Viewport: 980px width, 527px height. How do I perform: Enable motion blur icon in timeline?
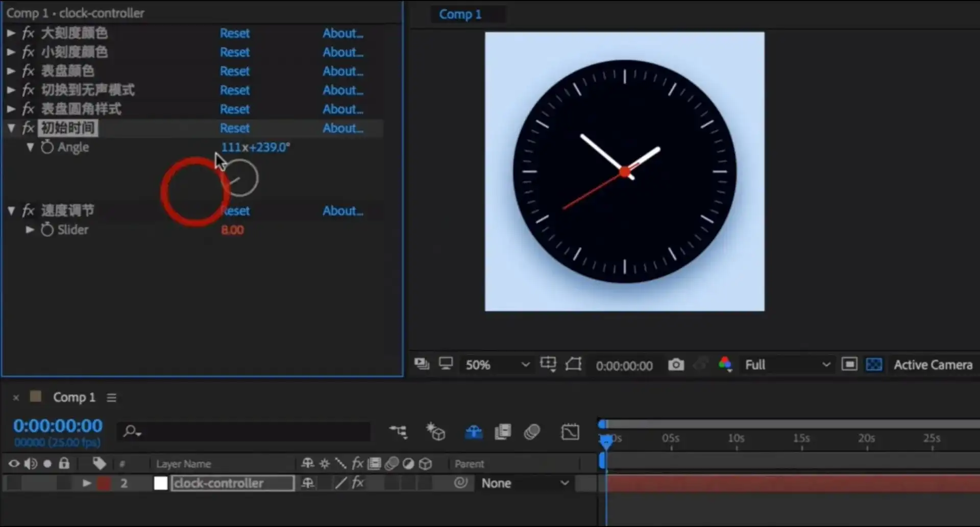point(532,432)
